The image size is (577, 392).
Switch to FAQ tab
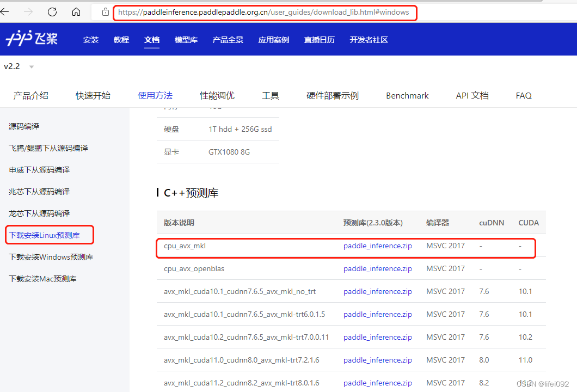[524, 96]
